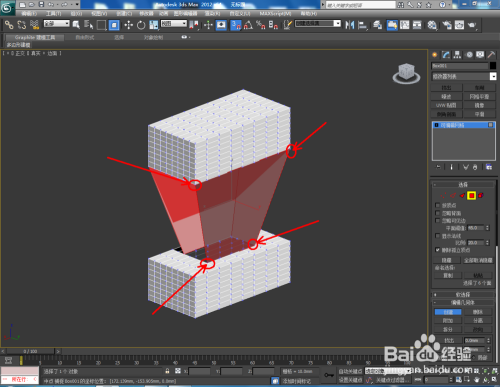Screen dimensions: 500x387
Task: Click the teapot Render Production icon
Action: point(472,25)
